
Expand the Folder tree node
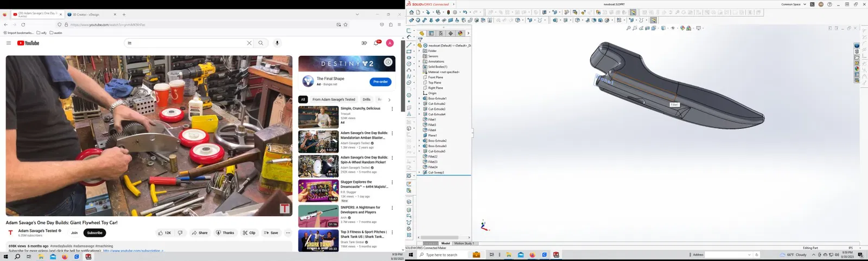(419, 51)
